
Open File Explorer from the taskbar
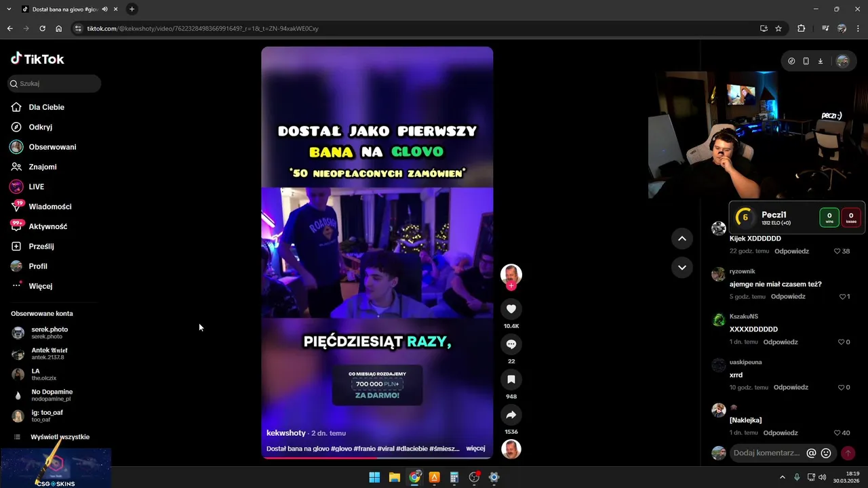[x=395, y=477]
